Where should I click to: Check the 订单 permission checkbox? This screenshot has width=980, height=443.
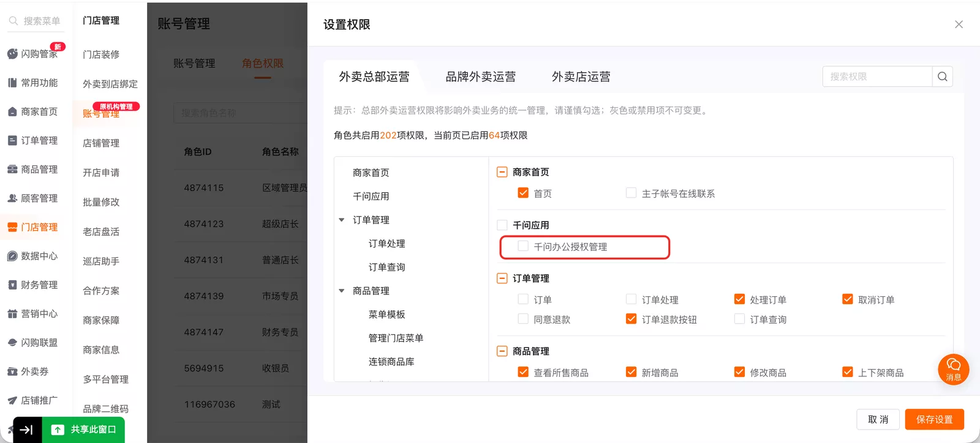pyautogui.click(x=523, y=299)
